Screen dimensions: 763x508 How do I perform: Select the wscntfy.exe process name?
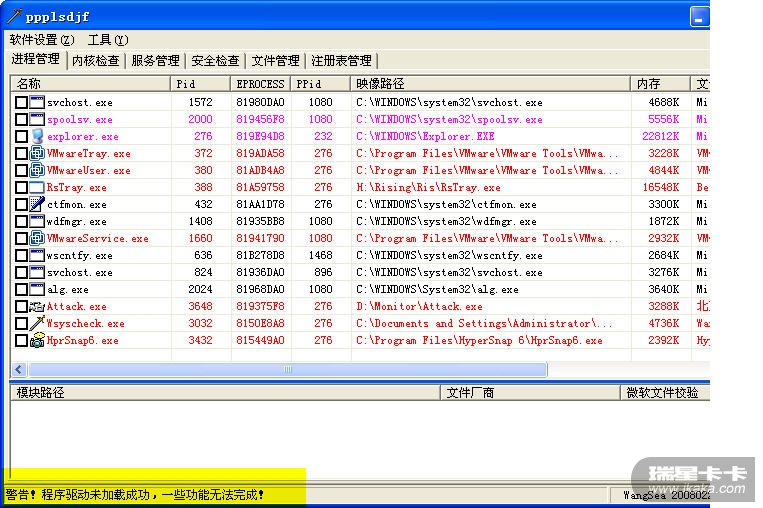coord(79,255)
